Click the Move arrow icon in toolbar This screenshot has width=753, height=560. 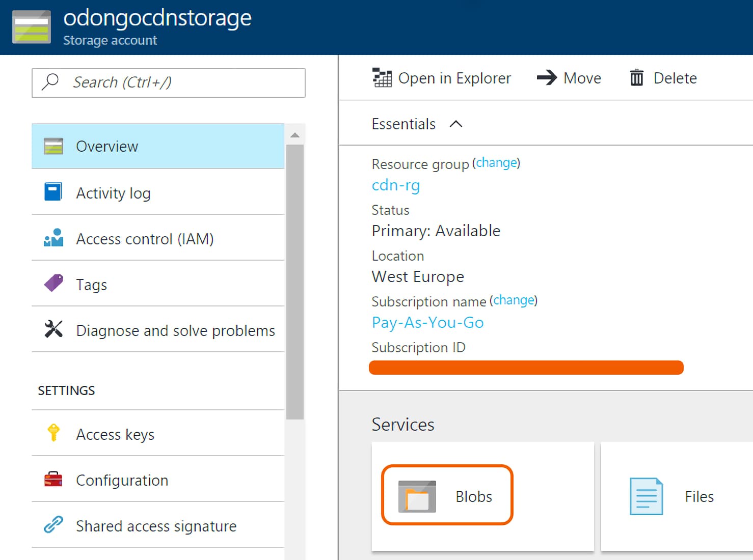click(546, 77)
